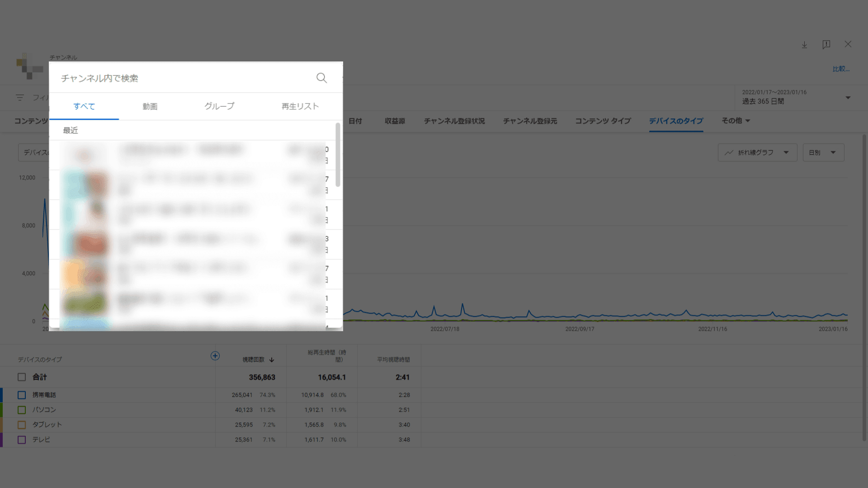The height and width of the screenshot is (488, 868).
Task: Open the チャンネル登録状況 tab
Action: click(454, 121)
